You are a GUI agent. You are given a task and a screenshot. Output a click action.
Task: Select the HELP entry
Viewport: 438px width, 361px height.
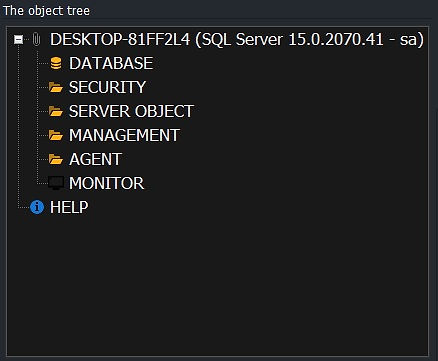point(69,207)
